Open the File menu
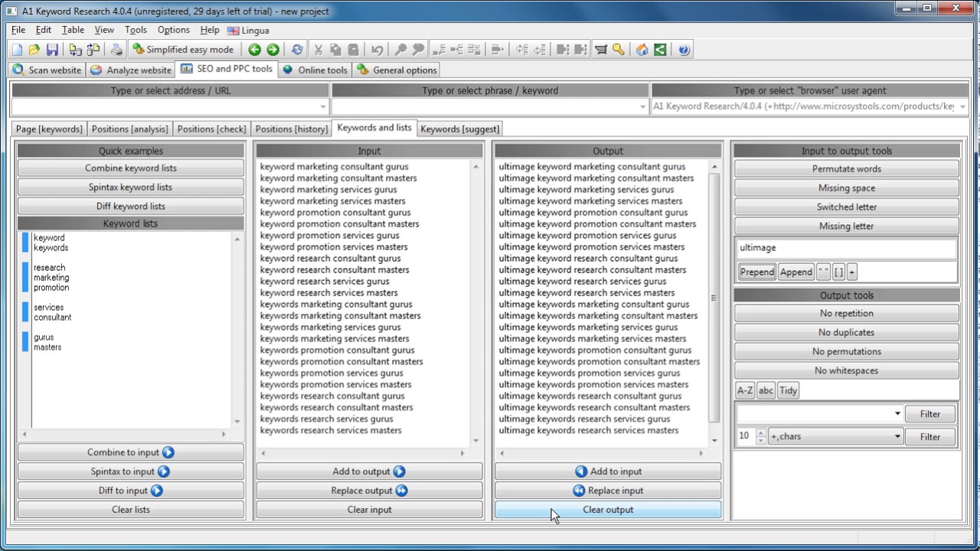The width and height of the screenshot is (980, 551). (x=18, y=30)
